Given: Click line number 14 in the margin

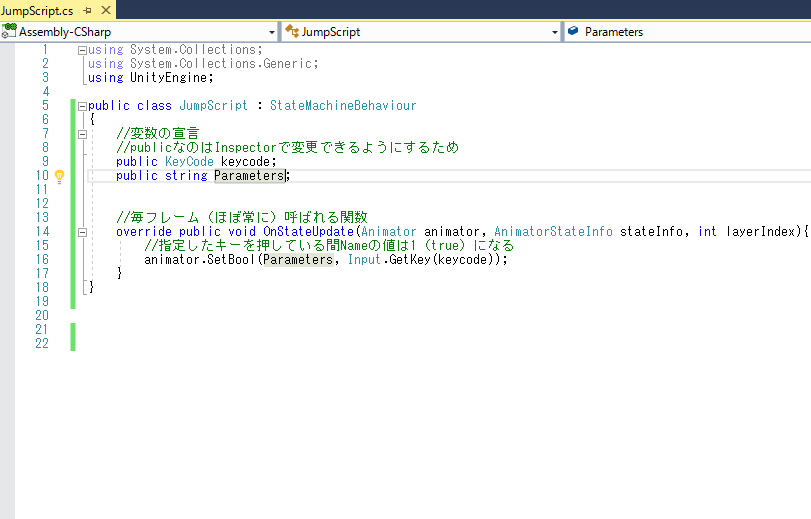Looking at the screenshot, I should click(x=42, y=231).
